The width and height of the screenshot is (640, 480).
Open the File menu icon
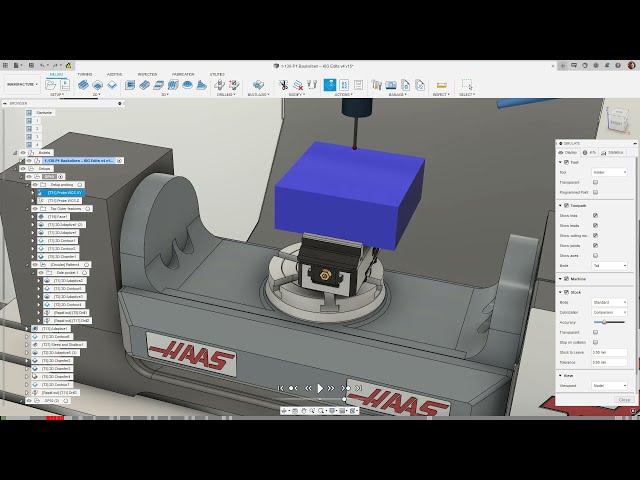[16, 65]
